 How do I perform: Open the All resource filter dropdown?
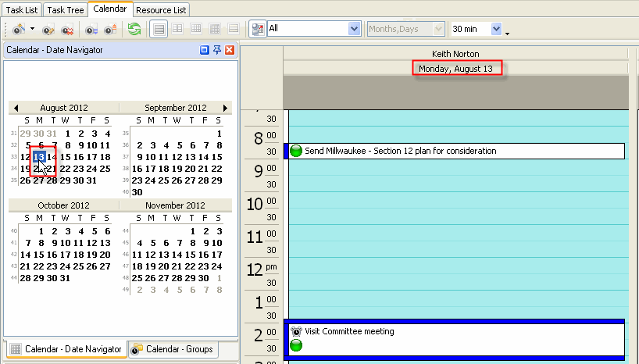coord(353,29)
